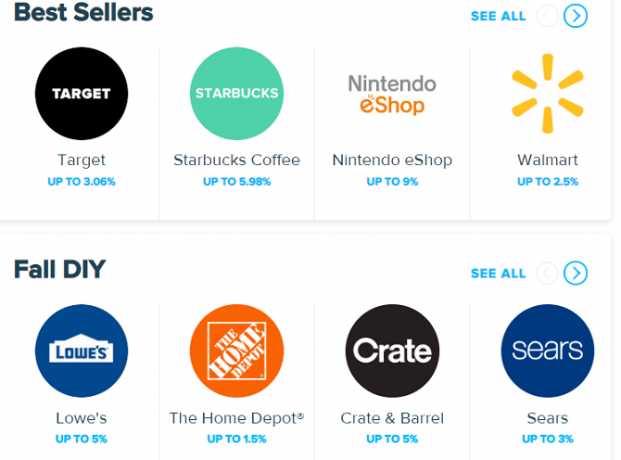Open the Nintendo eShop logo
This screenshot has width=621, height=460.
pyautogui.click(x=392, y=94)
